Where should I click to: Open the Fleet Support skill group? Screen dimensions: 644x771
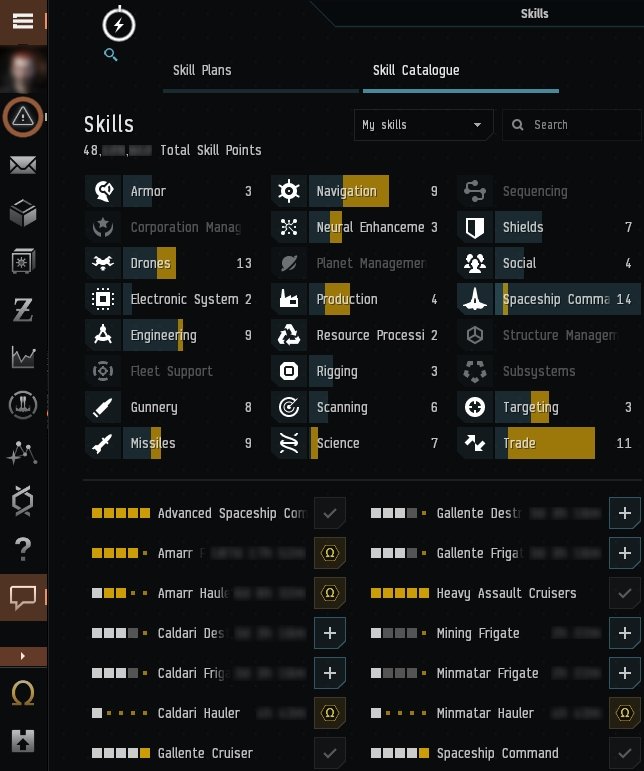coord(169,371)
